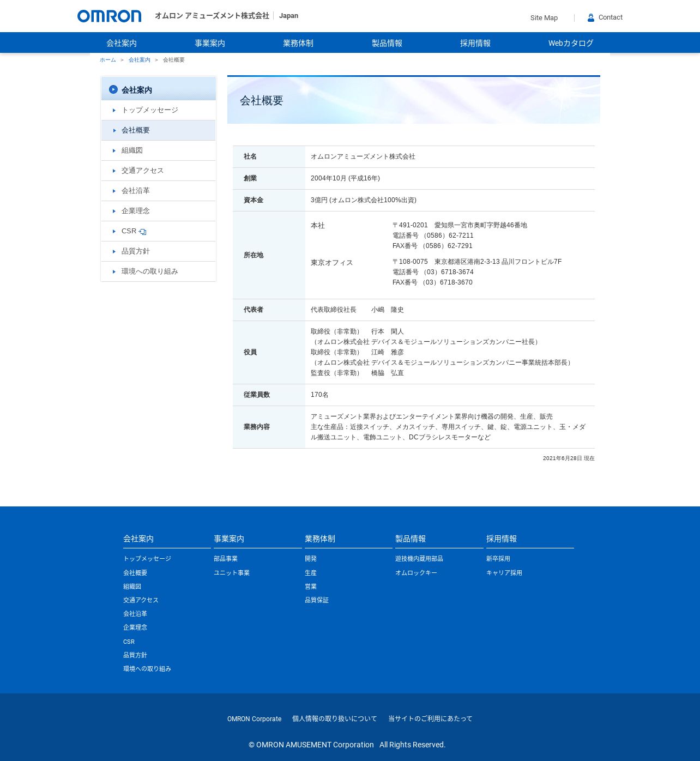Select 会社概要 in the sidebar
Image resolution: width=700 pixels, height=761 pixels.
(x=159, y=130)
